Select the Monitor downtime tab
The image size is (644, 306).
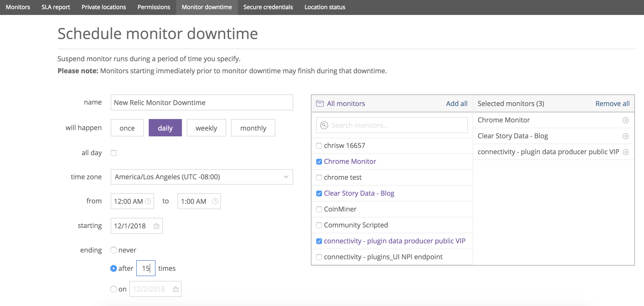tap(207, 7)
